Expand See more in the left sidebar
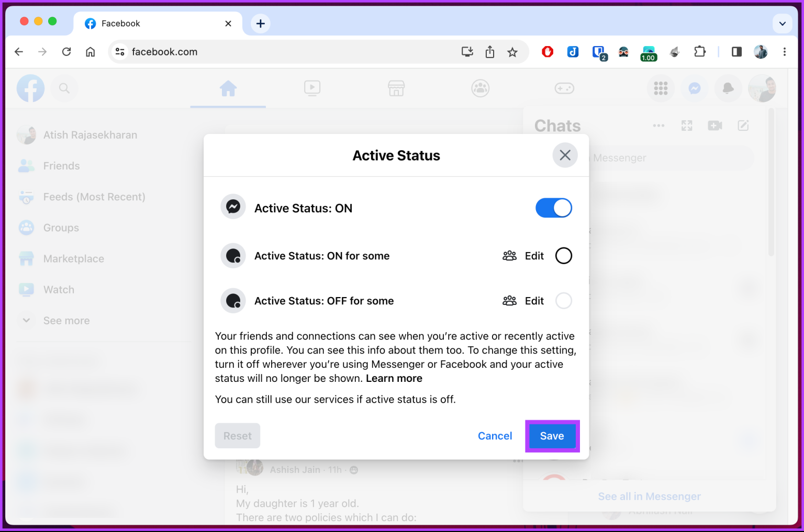The image size is (804, 532). tap(66, 320)
